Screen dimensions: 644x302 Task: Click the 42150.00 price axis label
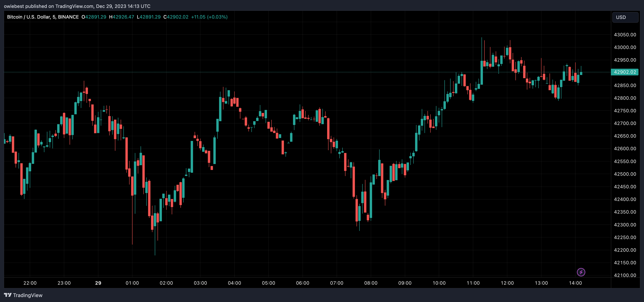click(625, 263)
